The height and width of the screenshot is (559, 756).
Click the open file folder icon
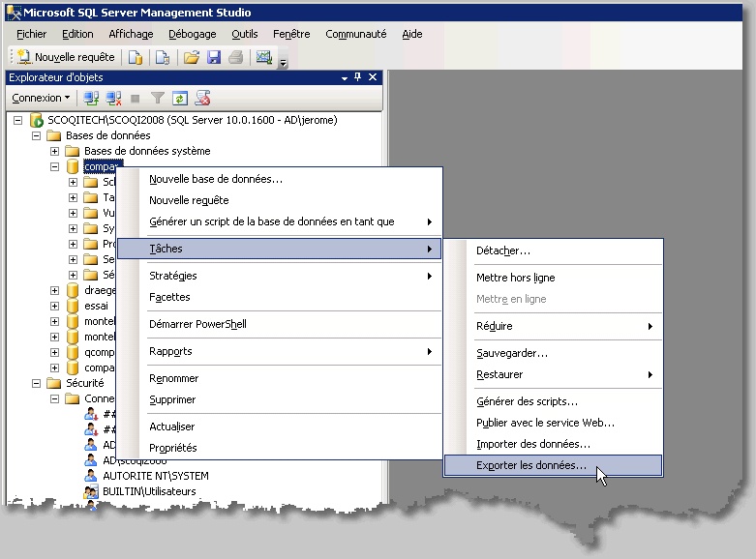(x=192, y=58)
